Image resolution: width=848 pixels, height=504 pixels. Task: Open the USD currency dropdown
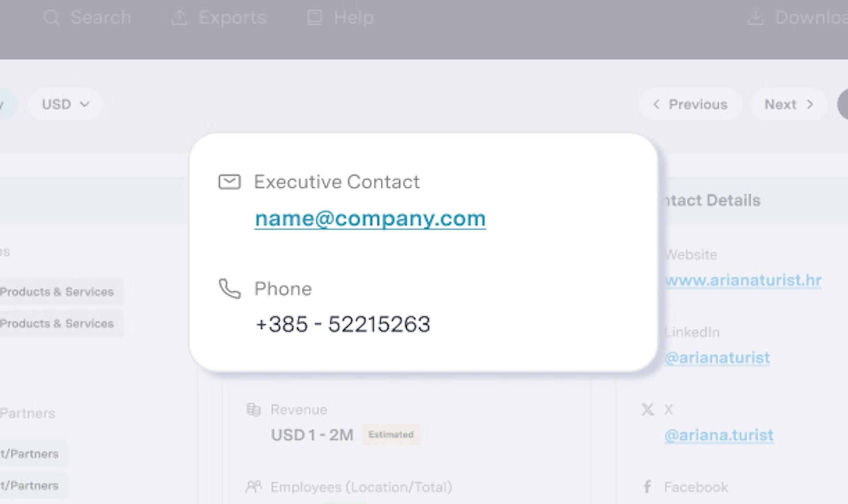(65, 105)
